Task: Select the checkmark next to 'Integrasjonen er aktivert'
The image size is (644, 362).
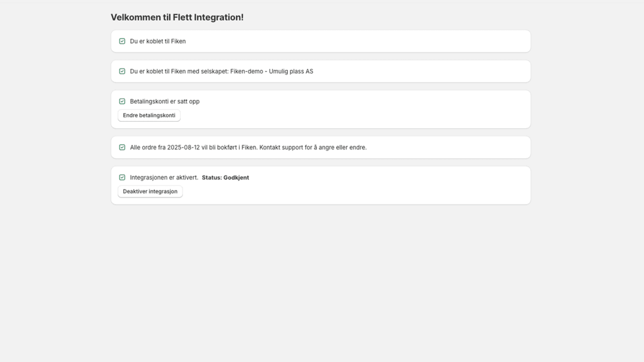Action: click(122, 177)
